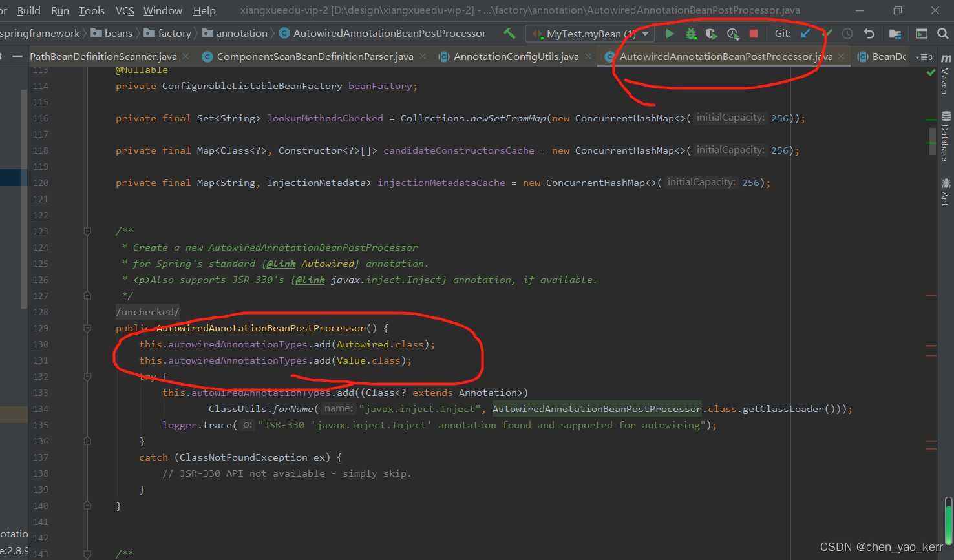Click the left panel vertical scrollbar
The width and height of the screenshot is (954, 560).
[24, 200]
